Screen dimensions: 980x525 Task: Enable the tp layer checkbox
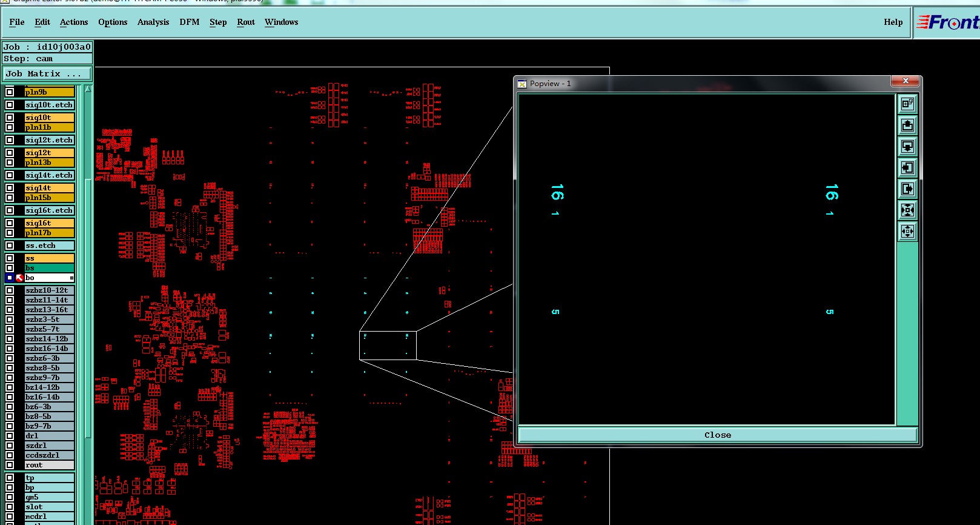(x=10, y=478)
